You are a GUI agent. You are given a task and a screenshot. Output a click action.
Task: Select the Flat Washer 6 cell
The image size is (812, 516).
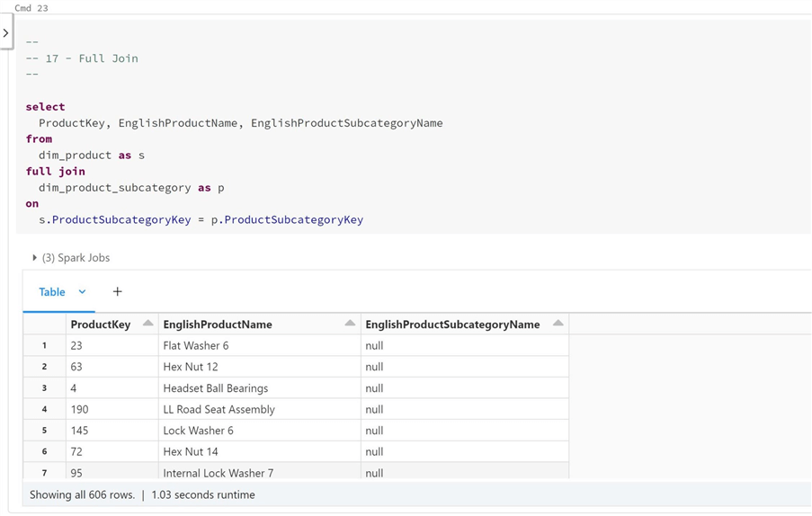coord(260,346)
